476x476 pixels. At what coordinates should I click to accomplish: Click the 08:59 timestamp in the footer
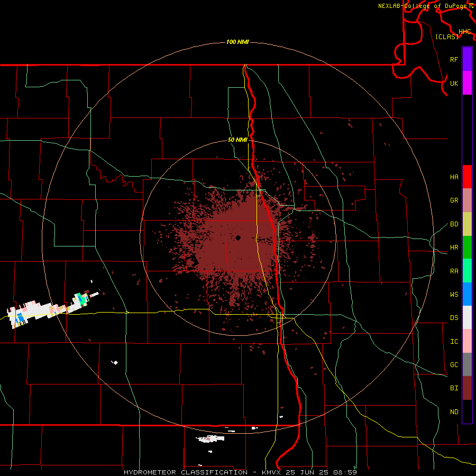coord(345,472)
